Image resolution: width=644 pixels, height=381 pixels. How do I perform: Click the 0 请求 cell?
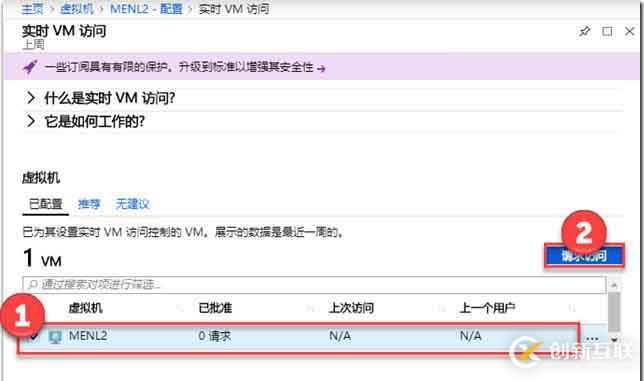(x=214, y=336)
